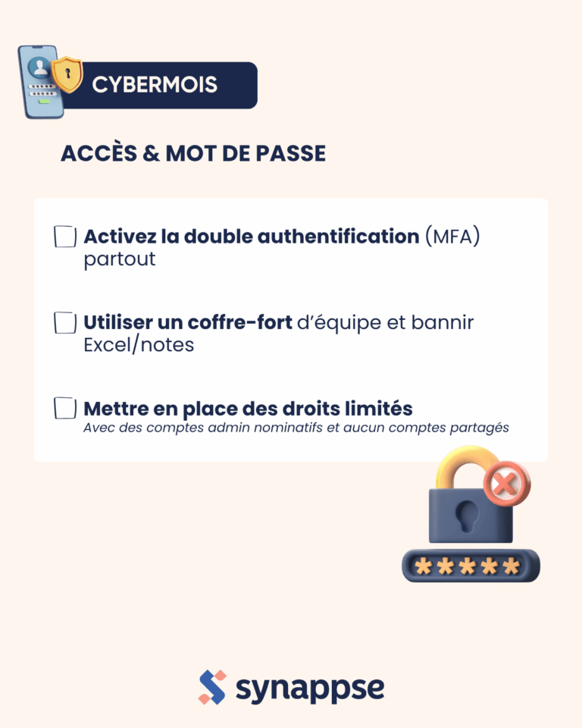This screenshot has width=582, height=728.
Task: Click the Synappse logo symbol
Action: (x=212, y=687)
